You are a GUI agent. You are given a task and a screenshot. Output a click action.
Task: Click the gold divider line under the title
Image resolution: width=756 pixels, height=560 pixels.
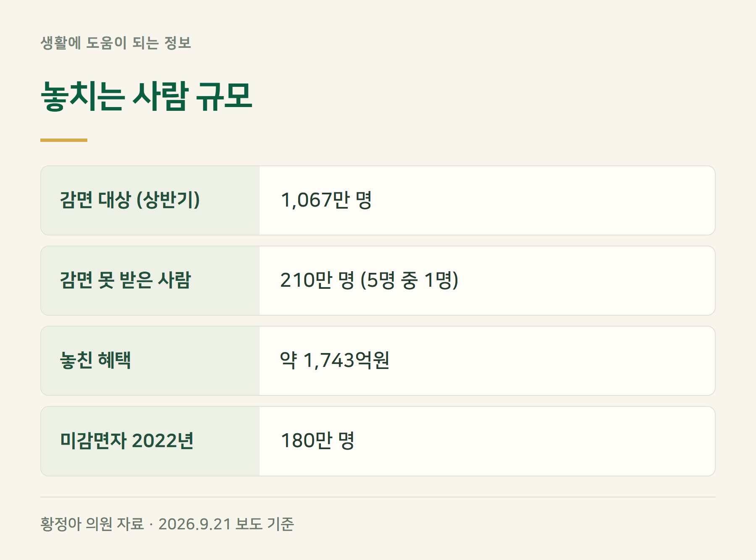click(64, 140)
